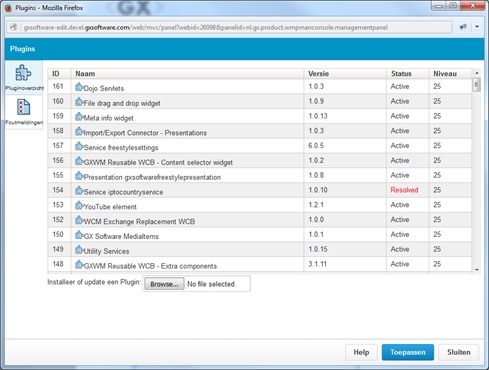Viewport: 489px width, 370px height.
Task: Click the Browse... file button
Action: [x=164, y=284]
